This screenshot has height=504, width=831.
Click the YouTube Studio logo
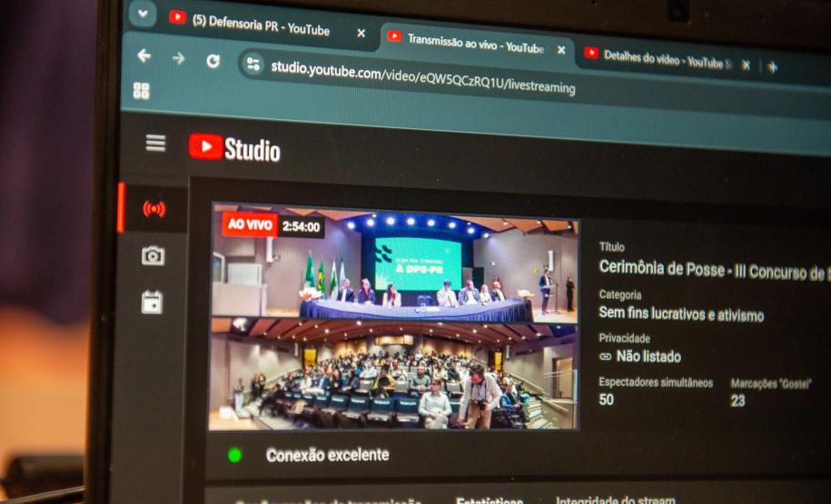(234, 148)
